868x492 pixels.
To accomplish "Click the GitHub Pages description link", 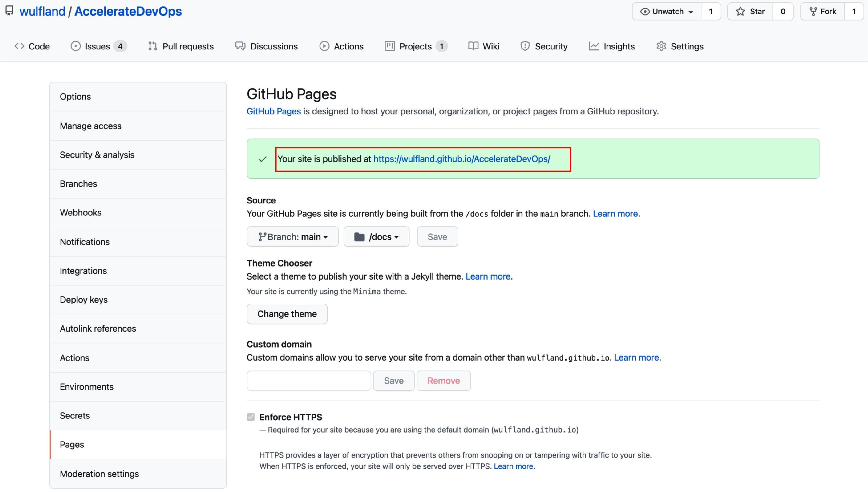I will pyautogui.click(x=274, y=111).
